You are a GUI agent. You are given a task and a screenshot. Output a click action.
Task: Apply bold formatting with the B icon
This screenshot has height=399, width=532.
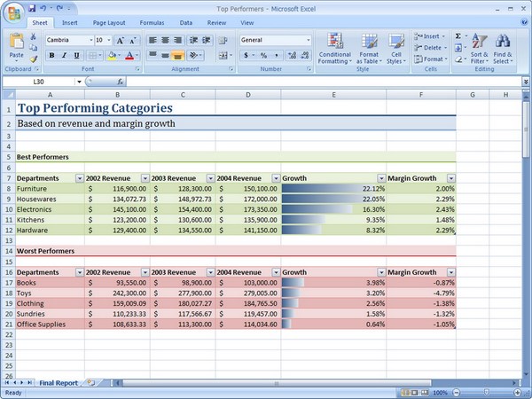51,55
